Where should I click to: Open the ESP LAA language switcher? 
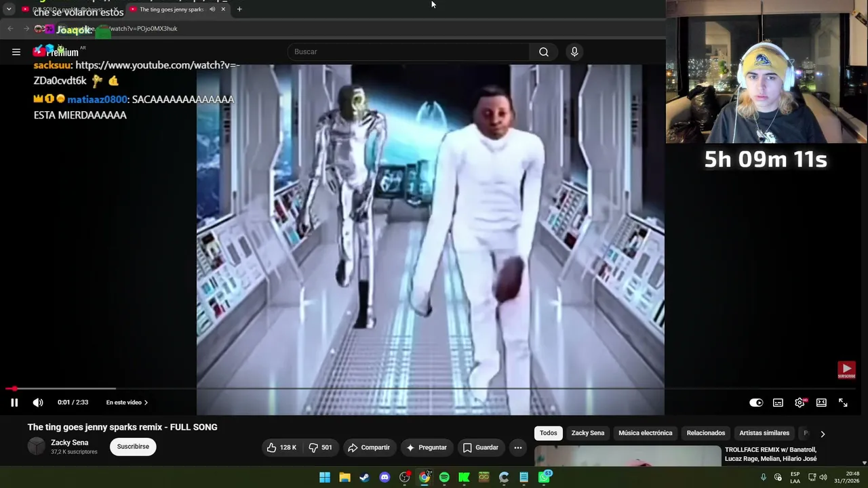(x=795, y=477)
